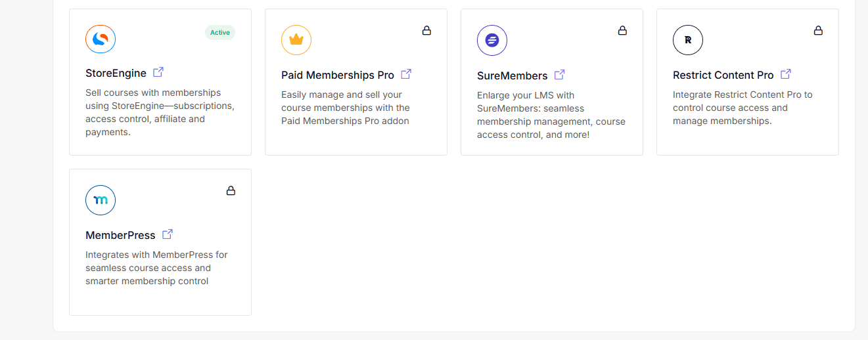The width and height of the screenshot is (868, 340).
Task: Click the lock icon on Restrict Content Pro
Action: (x=818, y=30)
